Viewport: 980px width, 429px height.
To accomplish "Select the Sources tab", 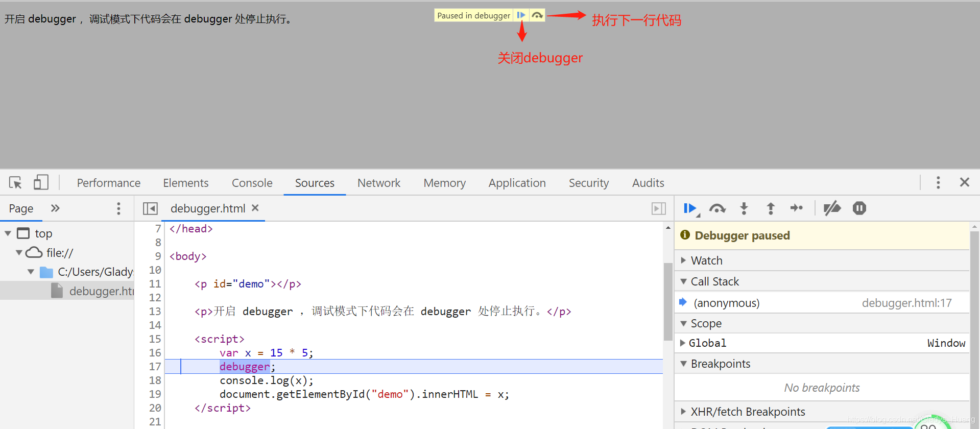I will point(315,183).
